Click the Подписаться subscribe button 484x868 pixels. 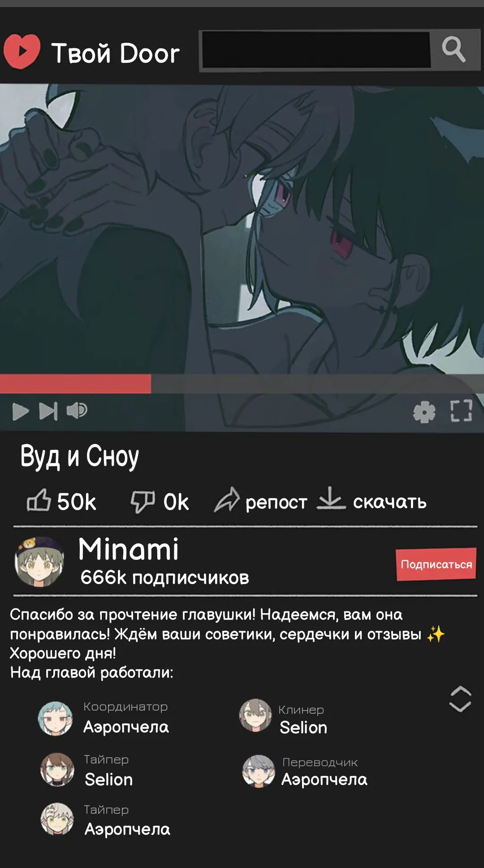point(436,564)
